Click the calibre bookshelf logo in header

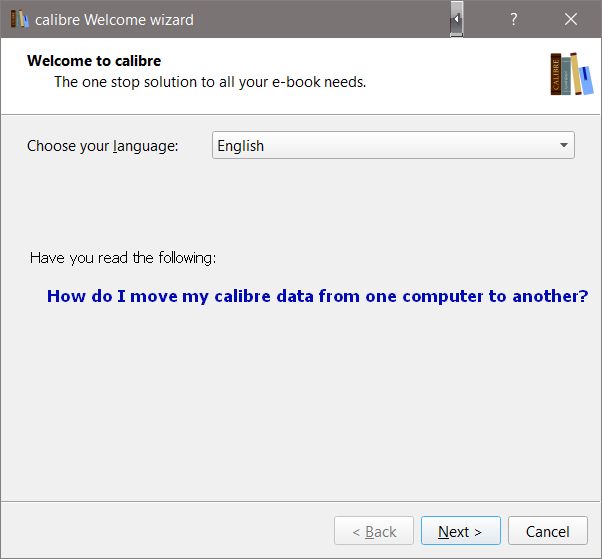(x=571, y=74)
